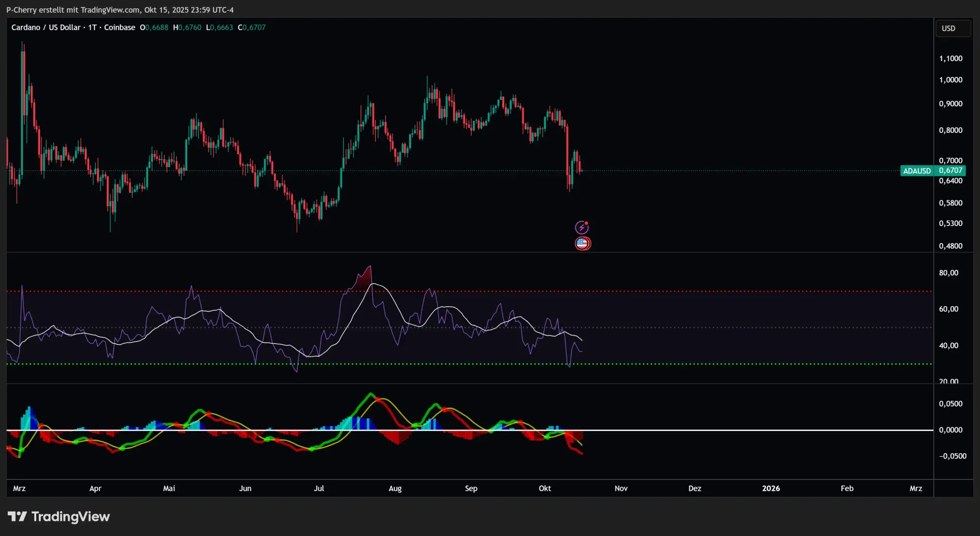The image size is (980, 536).
Task: Click the TradingView wordmark text
Action: pyautogui.click(x=71, y=516)
